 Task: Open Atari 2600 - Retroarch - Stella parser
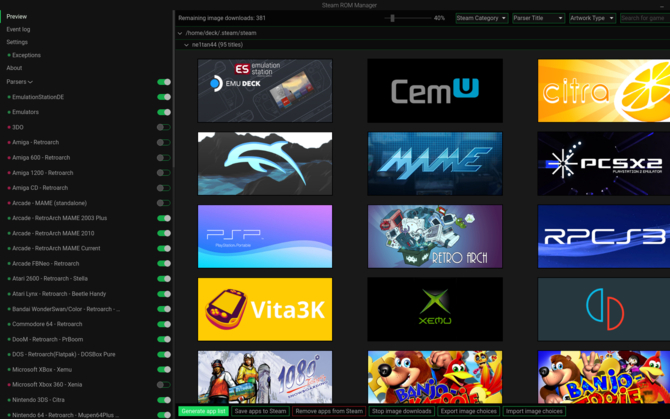pyautogui.click(x=50, y=278)
